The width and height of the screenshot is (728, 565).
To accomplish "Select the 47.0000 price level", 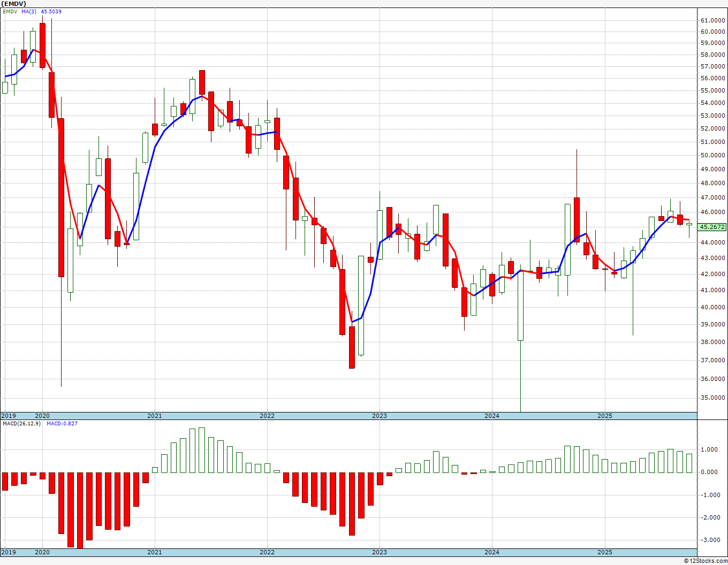I will click(713, 197).
